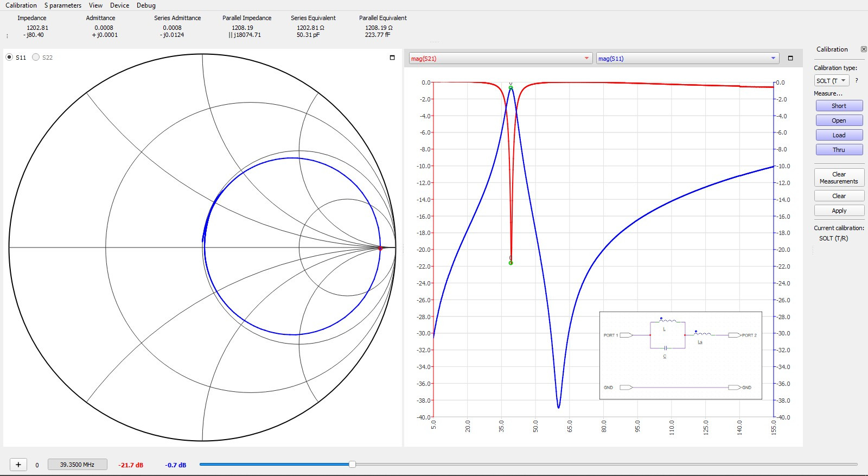This screenshot has width=868, height=476.
Task: Add a marker with the plus button
Action: (18, 465)
